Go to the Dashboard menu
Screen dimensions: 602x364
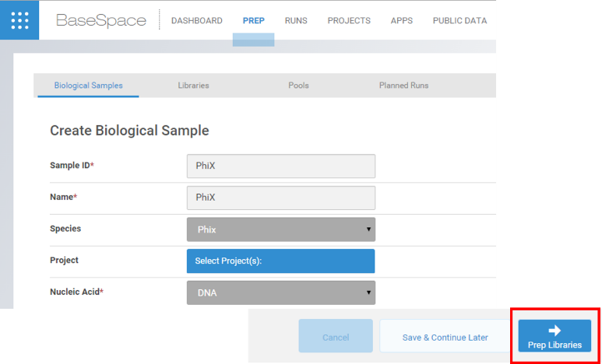pyautogui.click(x=196, y=21)
